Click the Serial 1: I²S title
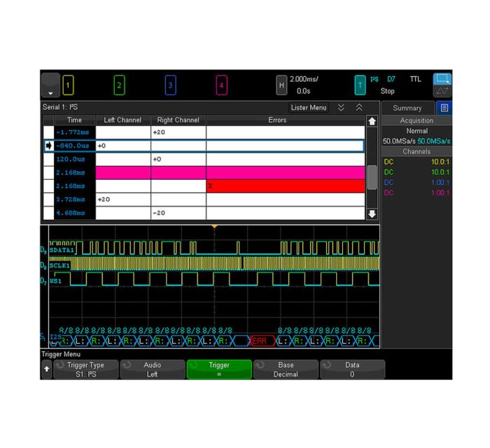 point(60,107)
